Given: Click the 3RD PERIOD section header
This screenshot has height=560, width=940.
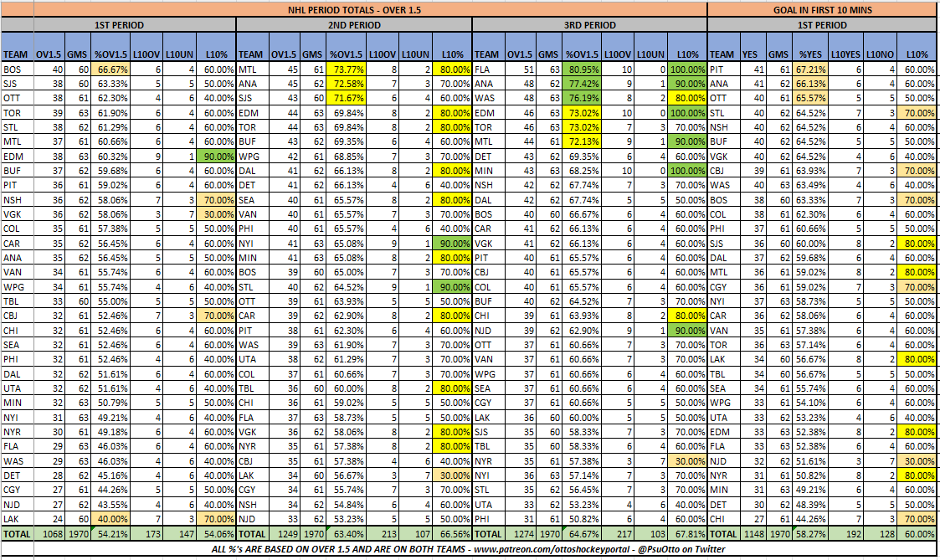Looking at the screenshot, I should pyautogui.click(x=589, y=25).
